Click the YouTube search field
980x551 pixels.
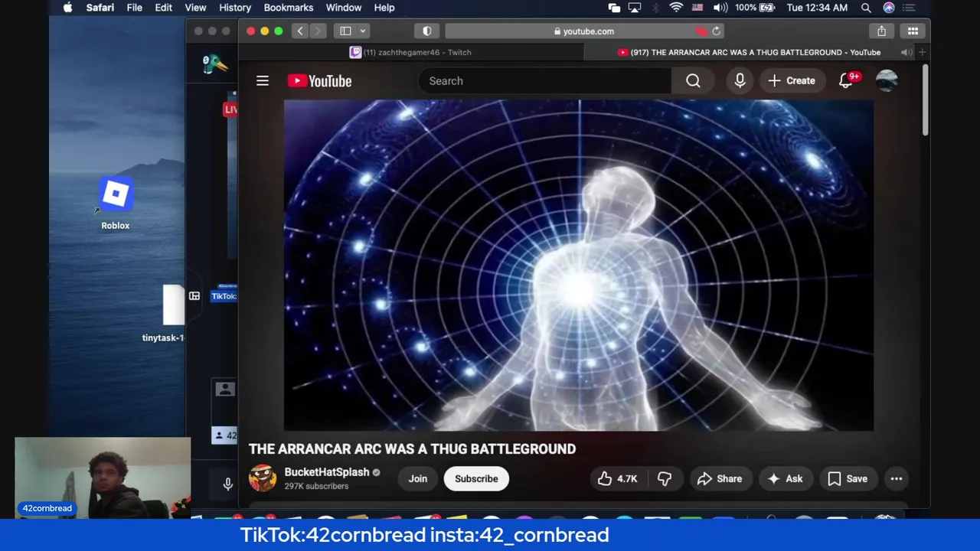[x=544, y=80]
